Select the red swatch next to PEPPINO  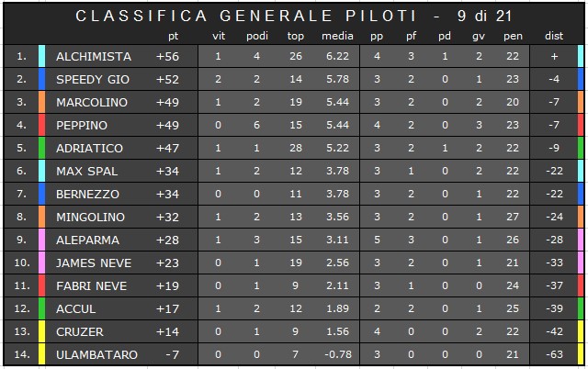click(x=41, y=125)
